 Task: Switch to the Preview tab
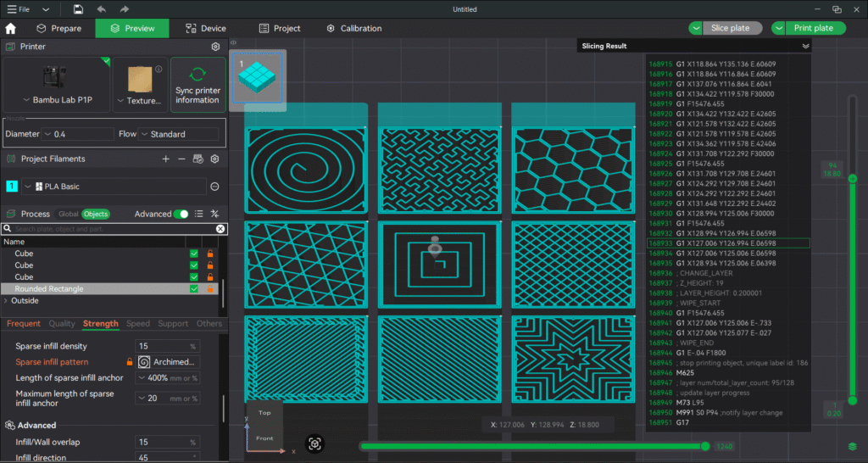(x=132, y=28)
